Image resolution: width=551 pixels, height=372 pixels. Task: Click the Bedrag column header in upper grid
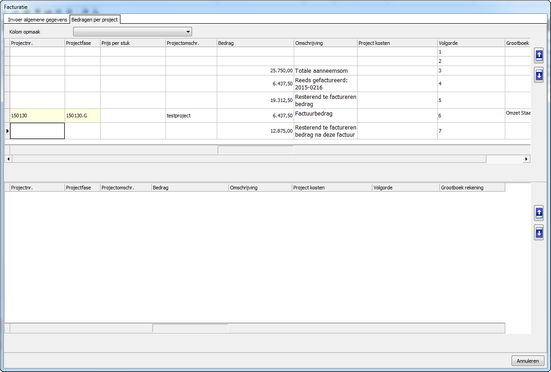click(255, 43)
